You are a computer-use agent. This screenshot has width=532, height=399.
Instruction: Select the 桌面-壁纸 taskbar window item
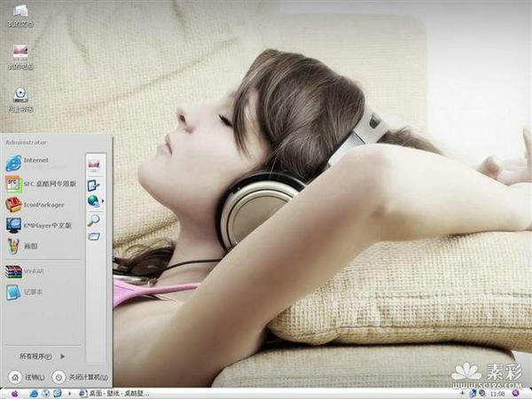pyautogui.click(x=113, y=392)
